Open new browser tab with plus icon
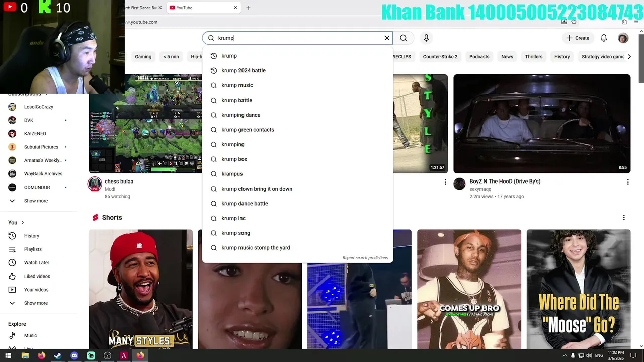 248,8
